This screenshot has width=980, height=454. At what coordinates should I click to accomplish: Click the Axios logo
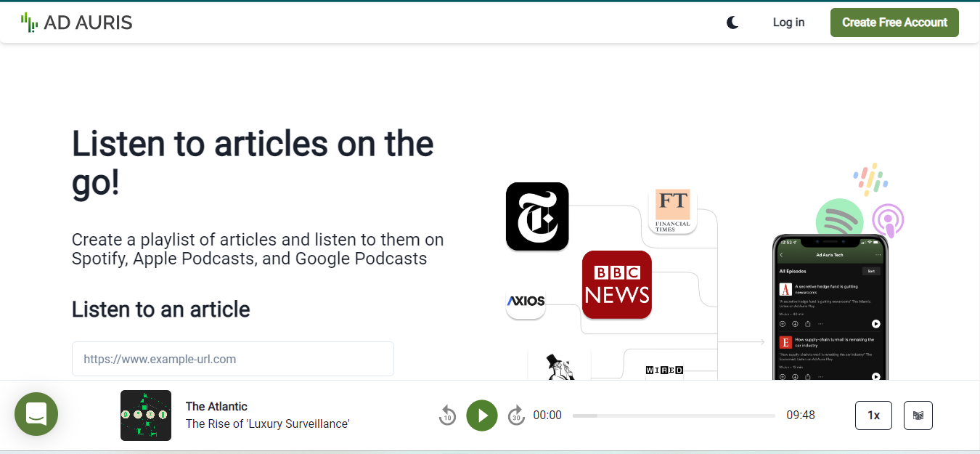pos(526,301)
